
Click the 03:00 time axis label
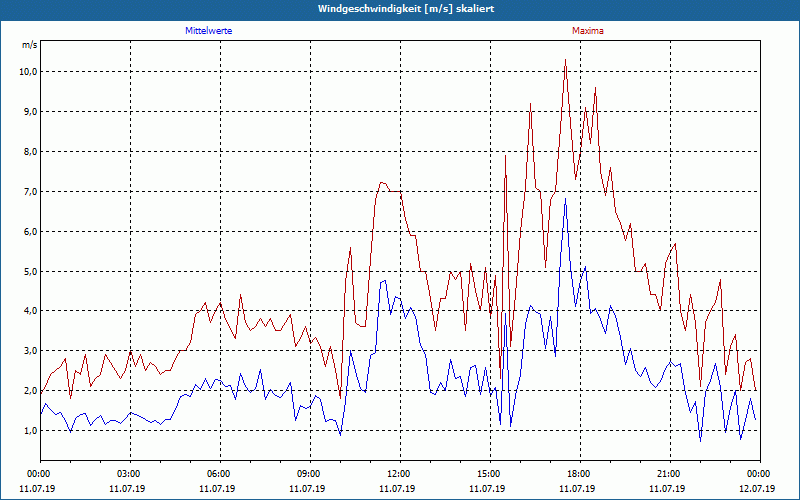tap(127, 474)
